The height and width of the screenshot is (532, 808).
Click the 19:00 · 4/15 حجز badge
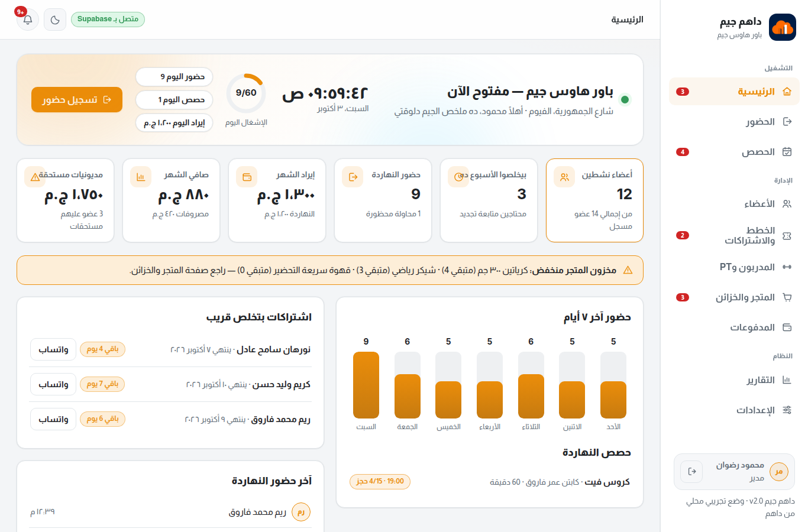(380, 481)
